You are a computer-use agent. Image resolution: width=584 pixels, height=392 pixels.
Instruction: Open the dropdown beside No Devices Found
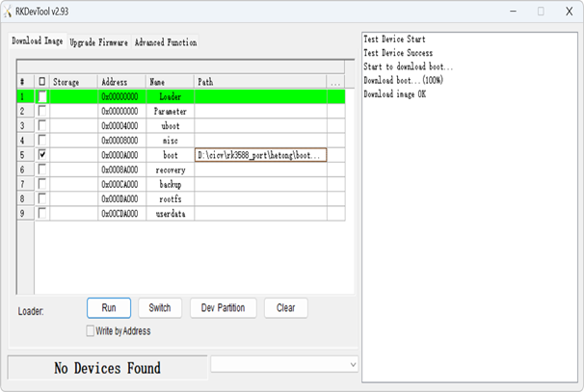pyautogui.click(x=353, y=365)
